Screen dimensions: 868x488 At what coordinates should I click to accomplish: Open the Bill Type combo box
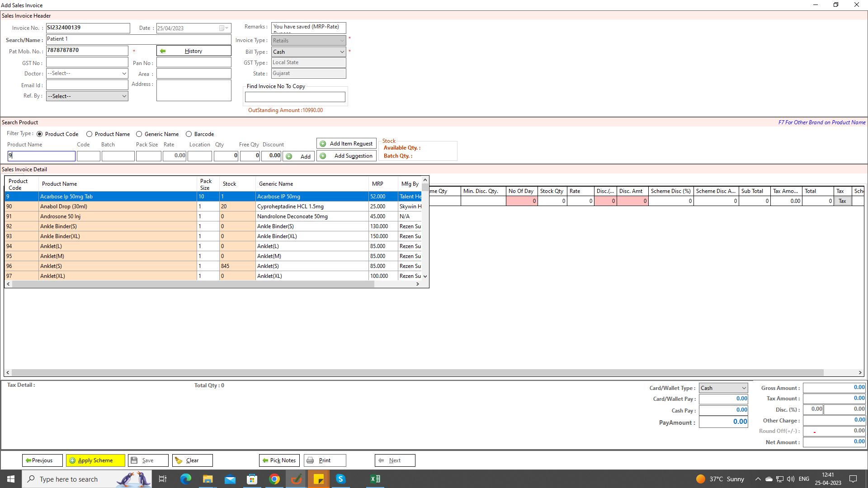pos(342,52)
